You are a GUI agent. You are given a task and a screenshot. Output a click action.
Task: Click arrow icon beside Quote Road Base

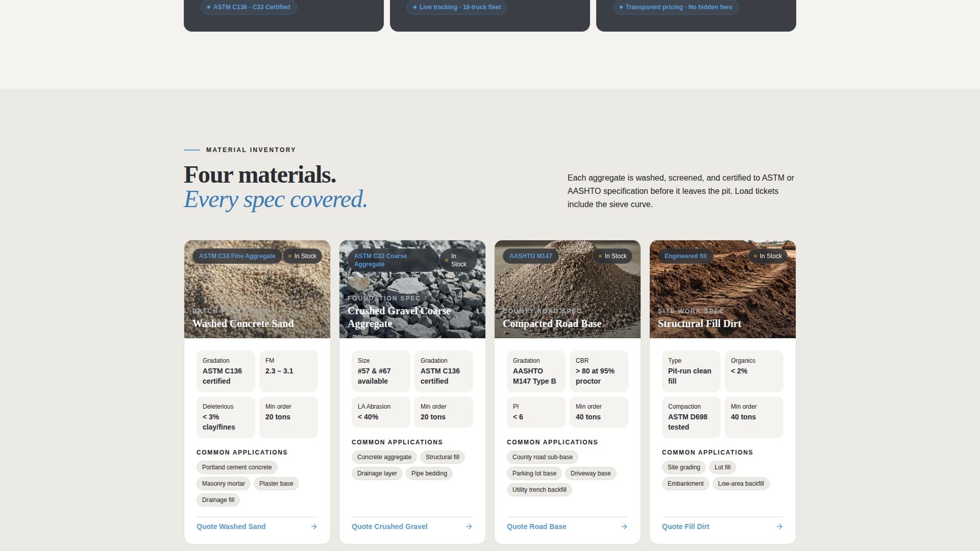point(624,527)
